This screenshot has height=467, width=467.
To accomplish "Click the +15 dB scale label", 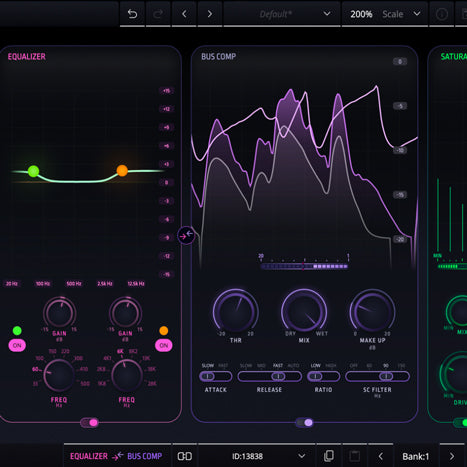I will point(166,91).
